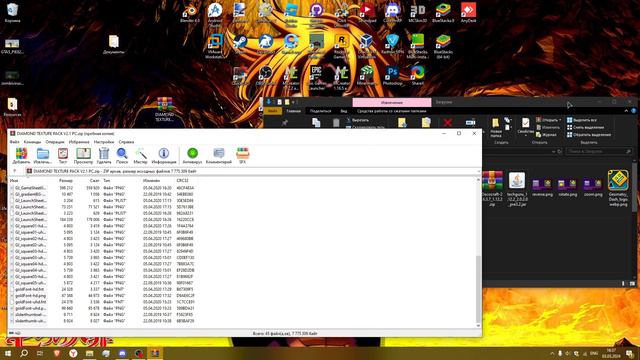Select the Decocraft zip archive in Explorer

click(x=492, y=189)
